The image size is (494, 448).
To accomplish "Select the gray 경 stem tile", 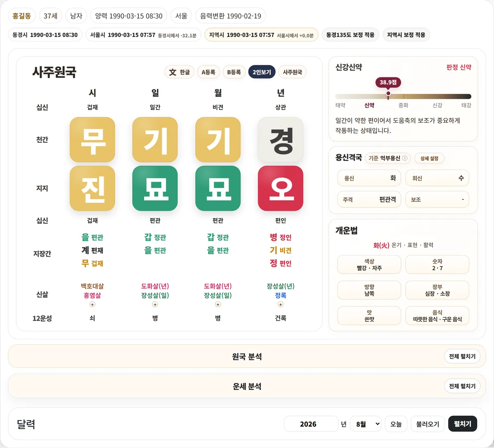I will point(280,139).
